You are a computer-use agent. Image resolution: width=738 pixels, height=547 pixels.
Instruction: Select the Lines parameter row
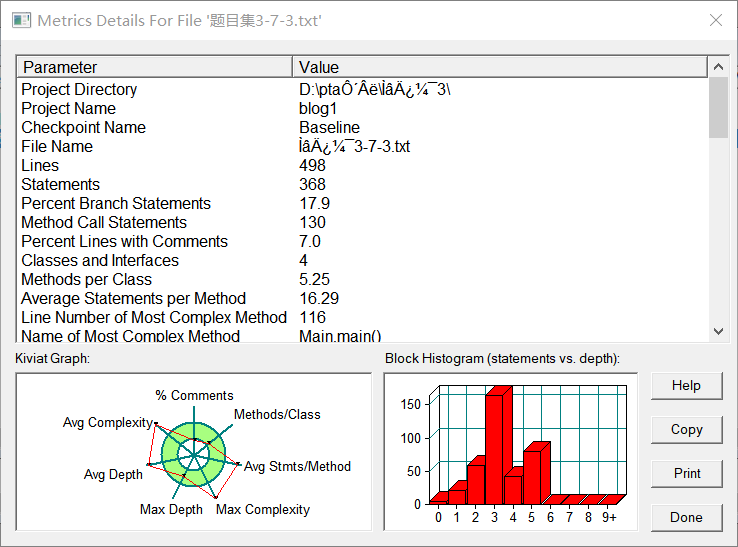(362, 165)
